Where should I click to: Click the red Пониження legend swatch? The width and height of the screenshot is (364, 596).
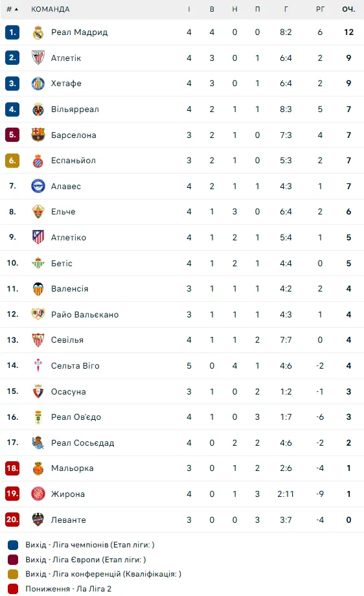pos(13,589)
